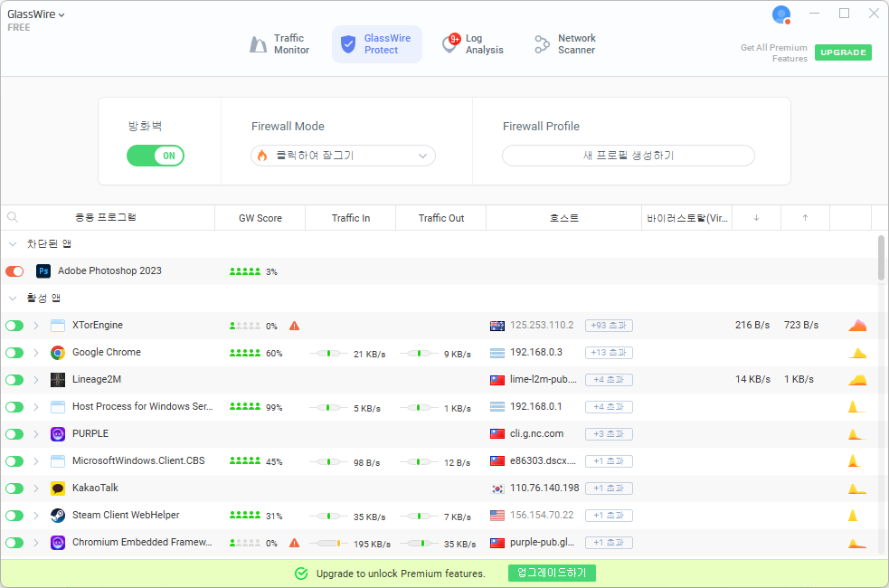This screenshot has width=889, height=588.
Task: Click the Lineage2M app icon
Action: [58, 380]
